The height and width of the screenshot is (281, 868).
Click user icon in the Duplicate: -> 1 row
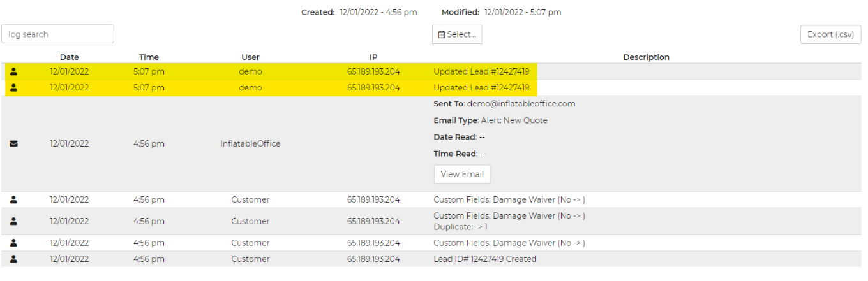(13, 221)
